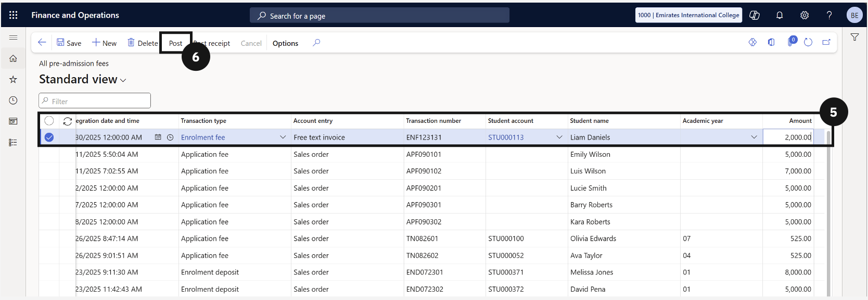868x300 pixels.
Task: Open form in new window icon
Action: tap(826, 42)
